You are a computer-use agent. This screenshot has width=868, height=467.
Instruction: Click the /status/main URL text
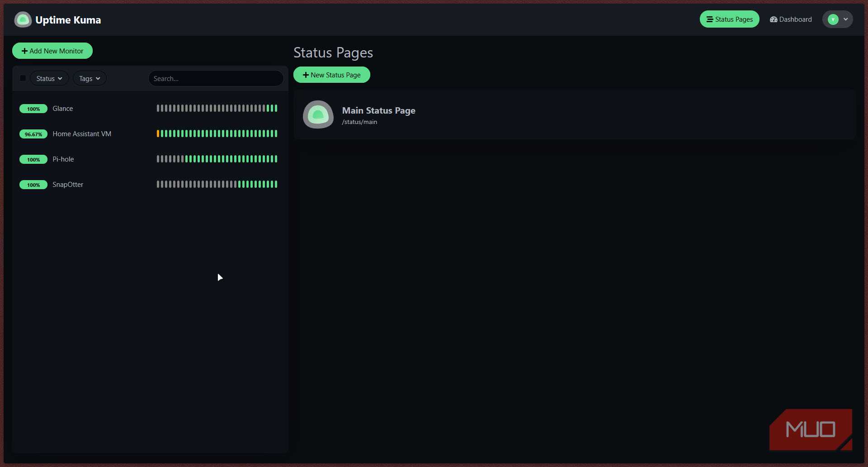pyautogui.click(x=359, y=122)
